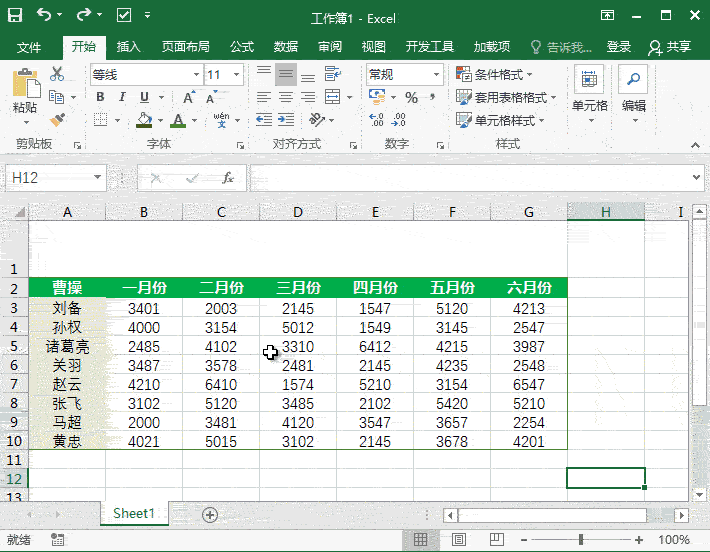This screenshot has height=552, width=710.
Task: Switch to Normal view in status bar
Action: 420,540
